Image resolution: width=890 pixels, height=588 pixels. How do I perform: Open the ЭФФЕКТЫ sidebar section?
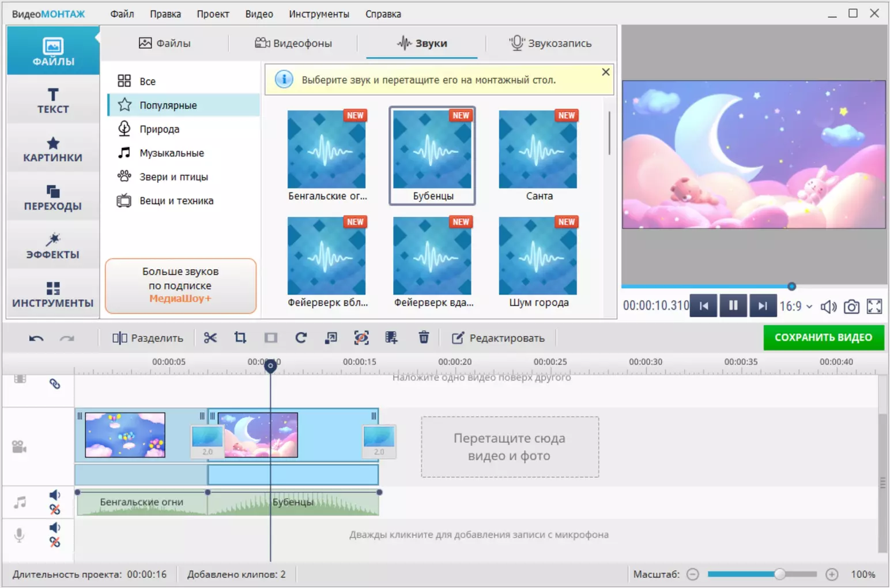(53, 246)
